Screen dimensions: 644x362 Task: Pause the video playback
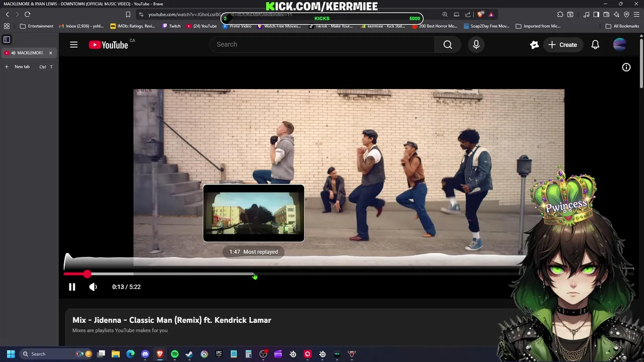[72, 287]
